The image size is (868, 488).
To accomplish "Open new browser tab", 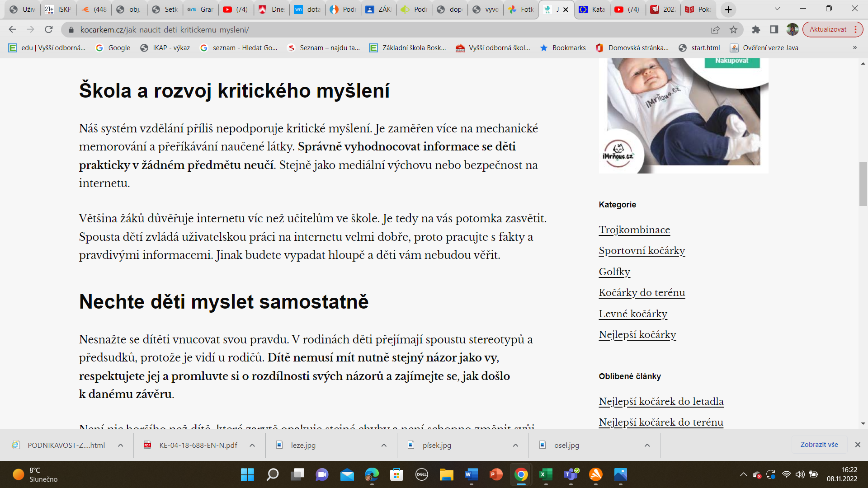I will pos(728,9).
